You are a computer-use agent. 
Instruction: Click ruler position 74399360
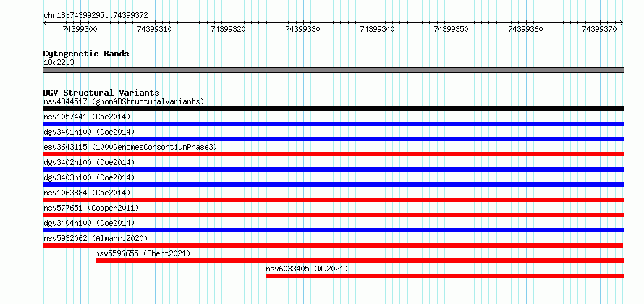click(525, 29)
